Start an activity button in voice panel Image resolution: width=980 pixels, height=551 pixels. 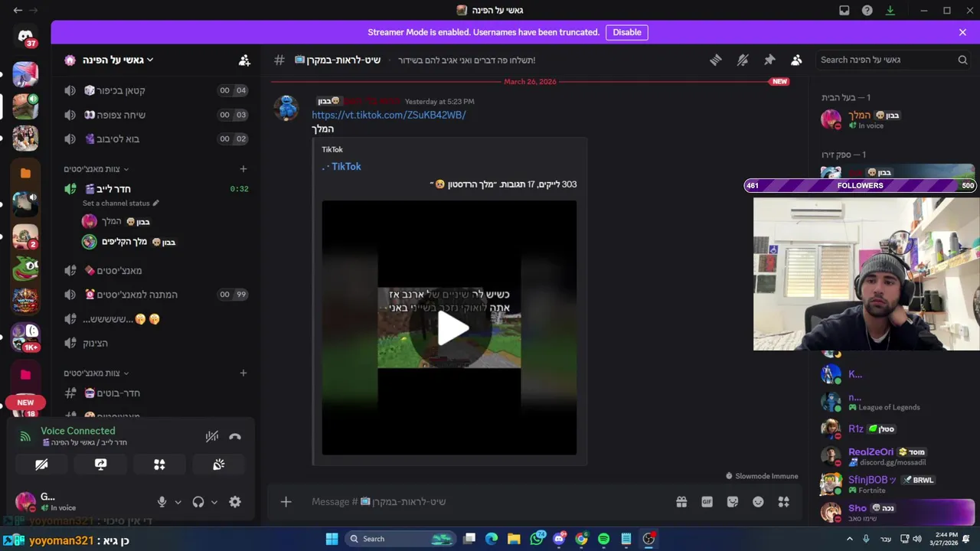[x=159, y=465]
